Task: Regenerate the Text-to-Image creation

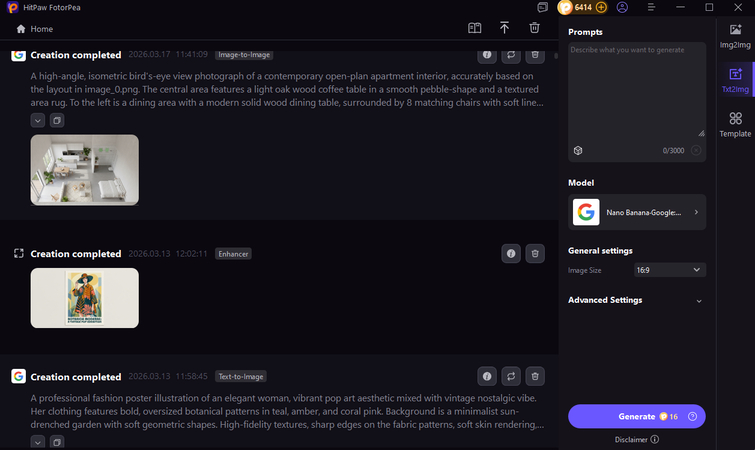Action: click(x=511, y=376)
